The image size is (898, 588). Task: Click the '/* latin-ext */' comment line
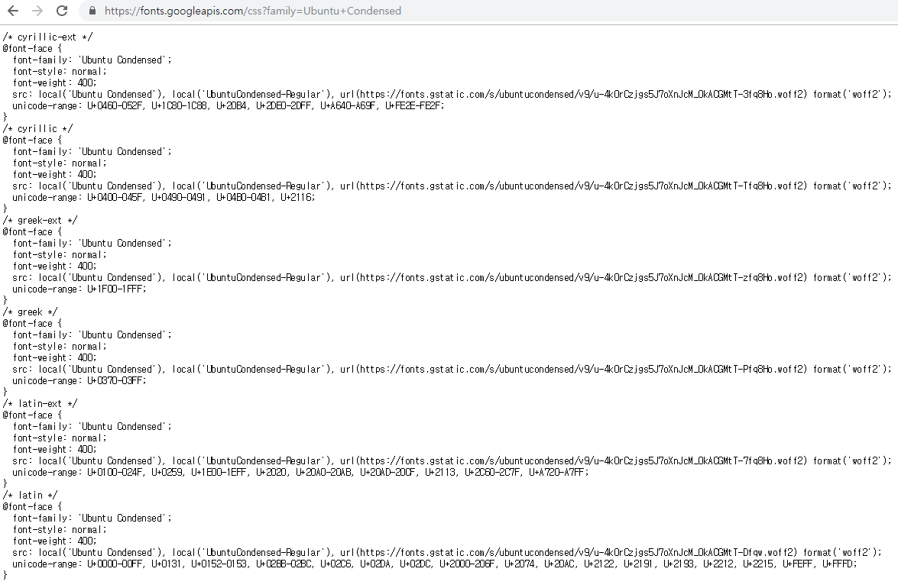coord(40,403)
